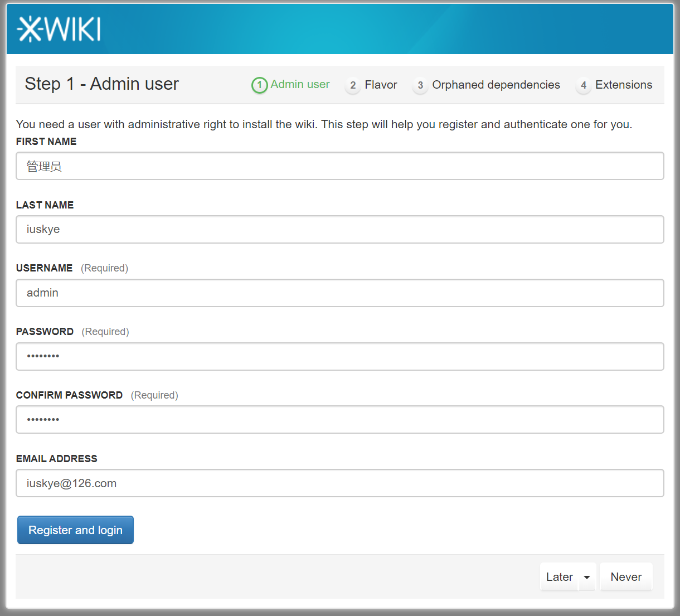Screen dimensions: 680x616
Task: Focus the Last Name input field
Action: (340, 229)
